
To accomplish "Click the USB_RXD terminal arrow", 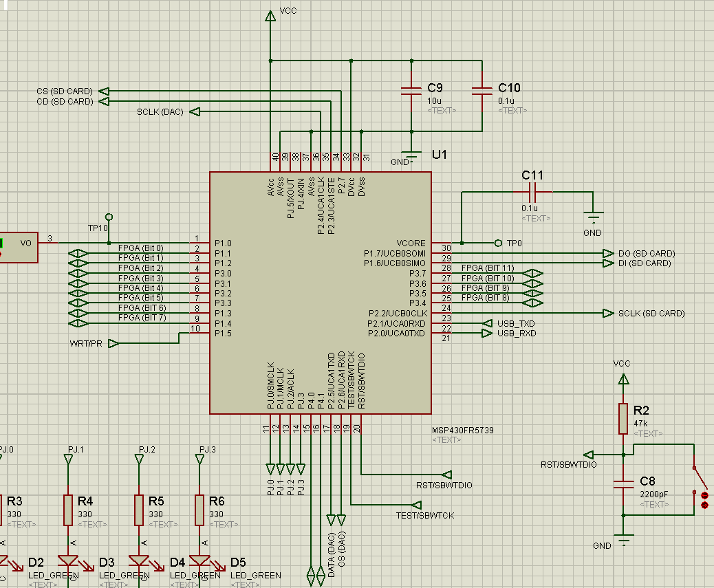I will pyautogui.click(x=487, y=333).
